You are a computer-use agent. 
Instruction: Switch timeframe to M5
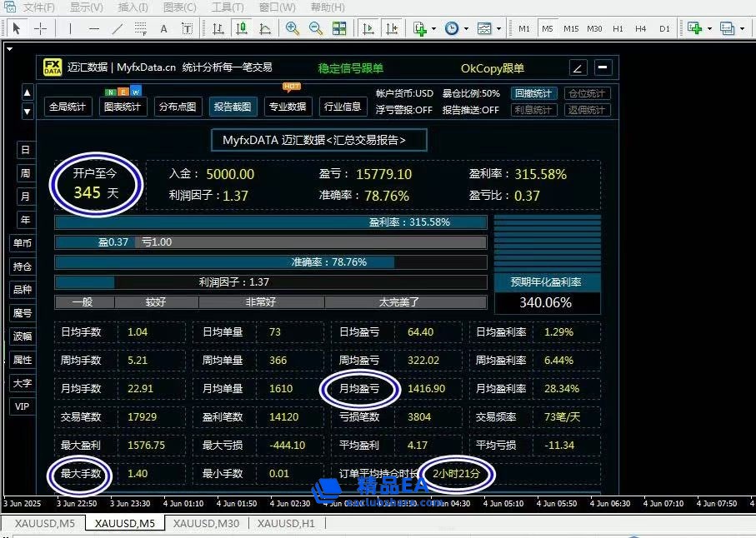click(548, 29)
